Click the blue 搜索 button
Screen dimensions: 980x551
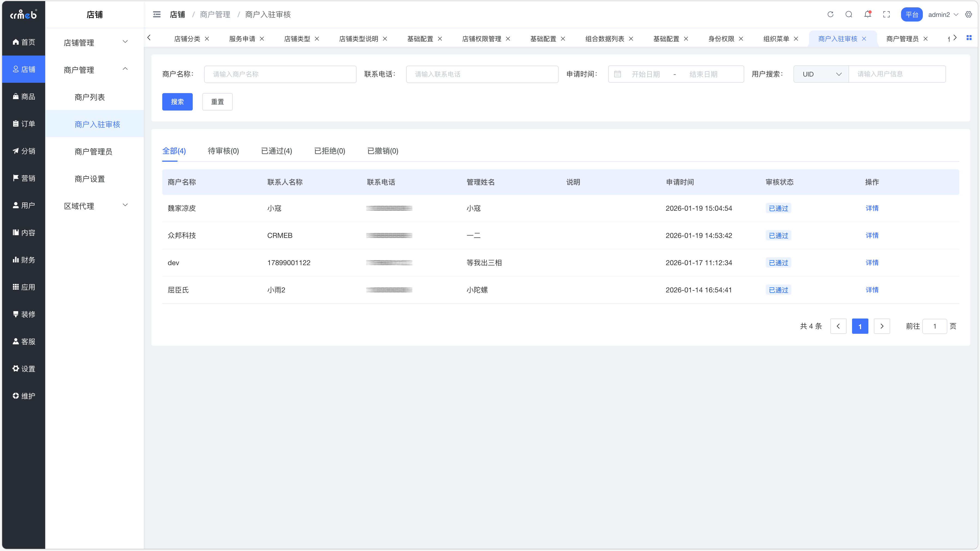[x=177, y=102]
